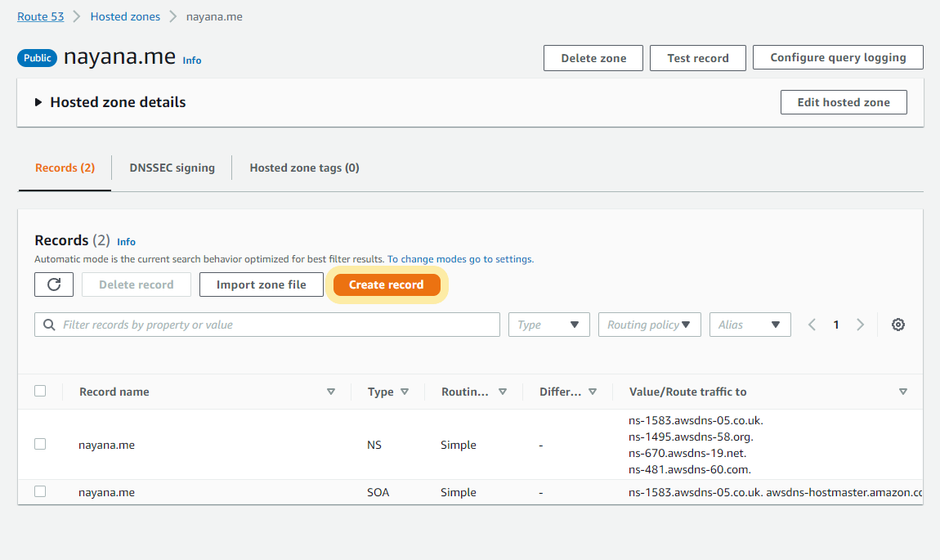This screenshot has height=560, width=940.
Task: Select the nayana.me SOA record checkbox
Action: (40, 491)
